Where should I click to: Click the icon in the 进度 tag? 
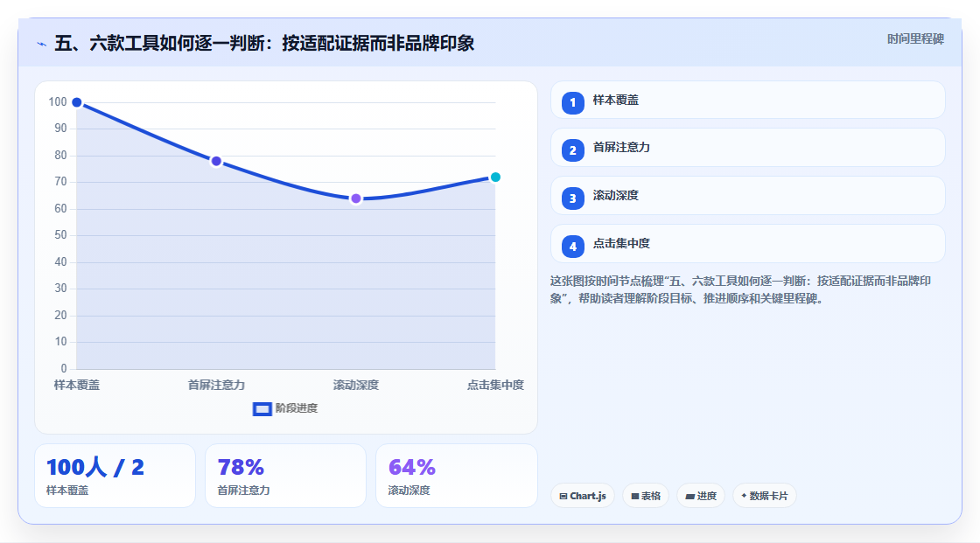click(x=690, y=497)
